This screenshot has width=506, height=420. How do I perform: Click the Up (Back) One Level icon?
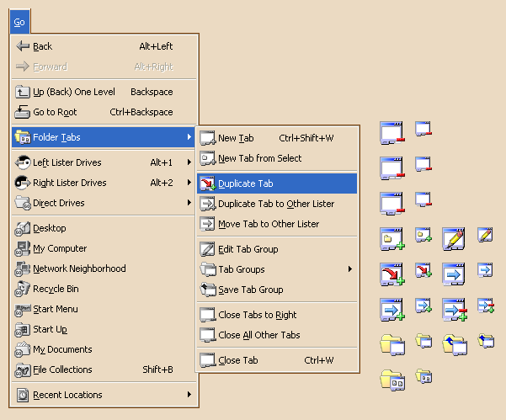click(22, 93)
